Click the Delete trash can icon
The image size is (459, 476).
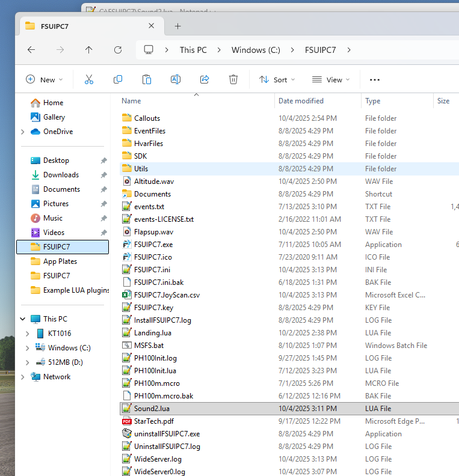tap(233, 79)
